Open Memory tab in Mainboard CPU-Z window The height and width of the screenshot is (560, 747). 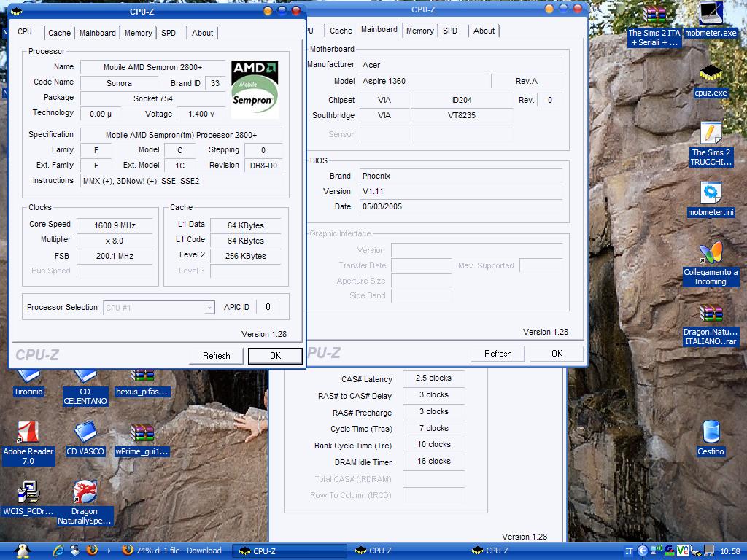[x=419, y=31]
